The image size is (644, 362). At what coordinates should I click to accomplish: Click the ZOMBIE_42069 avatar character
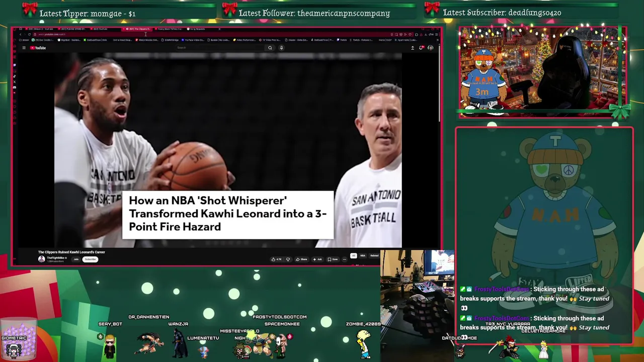pos(363,344)
